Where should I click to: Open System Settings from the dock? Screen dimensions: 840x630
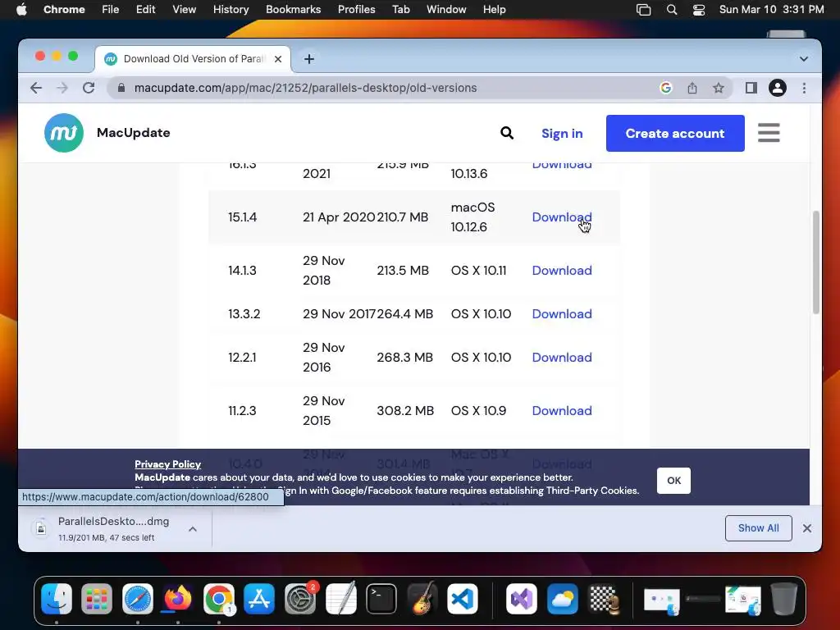click(300, 598)
